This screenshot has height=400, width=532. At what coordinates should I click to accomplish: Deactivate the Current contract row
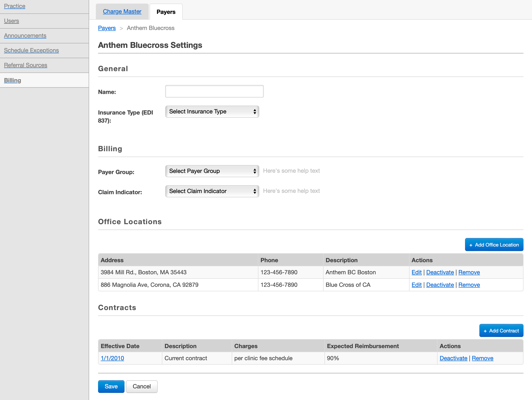(453, 358)
